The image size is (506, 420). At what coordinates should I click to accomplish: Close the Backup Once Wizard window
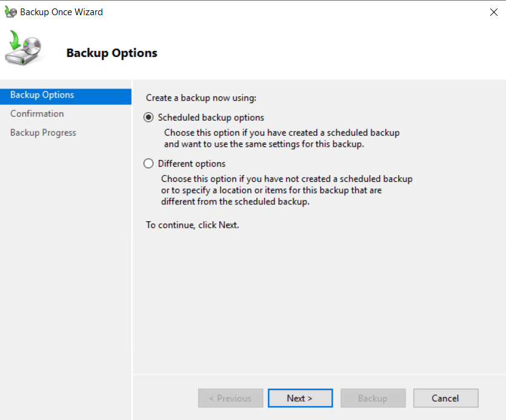pos(493,12)
